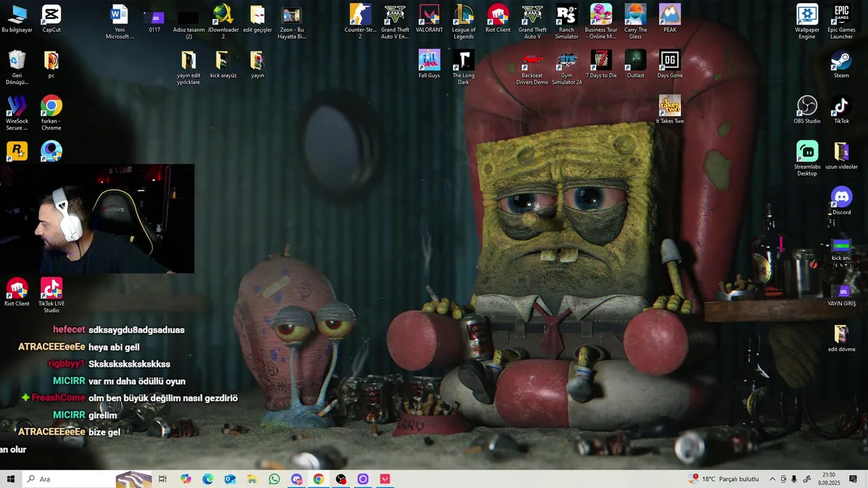
Task: Launch Business Tour Online shortcut
Action: pyautogui.click(x=601, y=22)
